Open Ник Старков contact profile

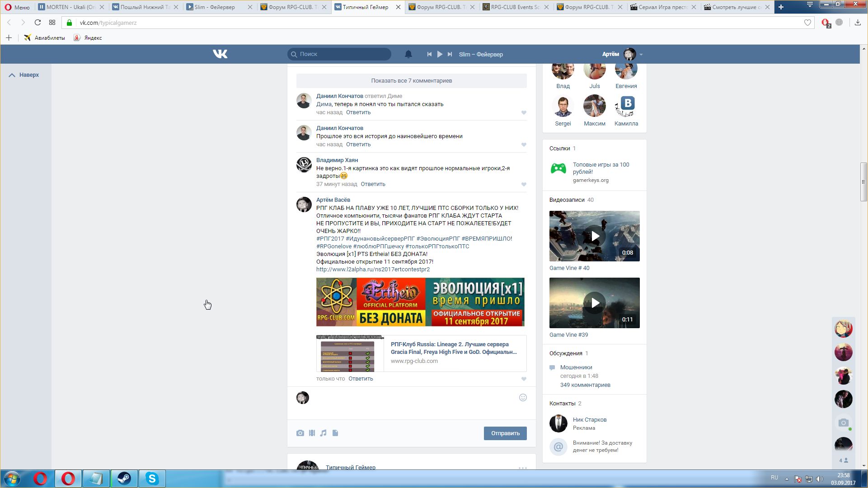(590, 420)
